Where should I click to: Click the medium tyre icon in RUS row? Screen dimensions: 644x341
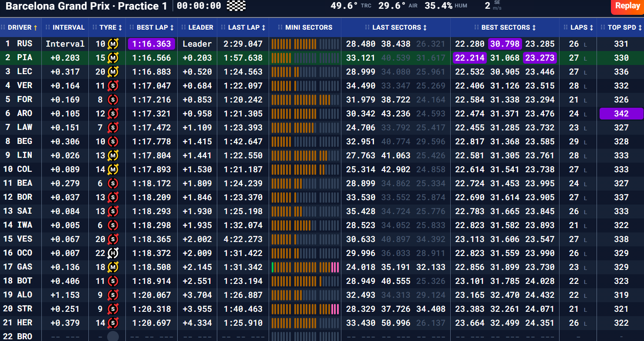click(x=113, y=44)
